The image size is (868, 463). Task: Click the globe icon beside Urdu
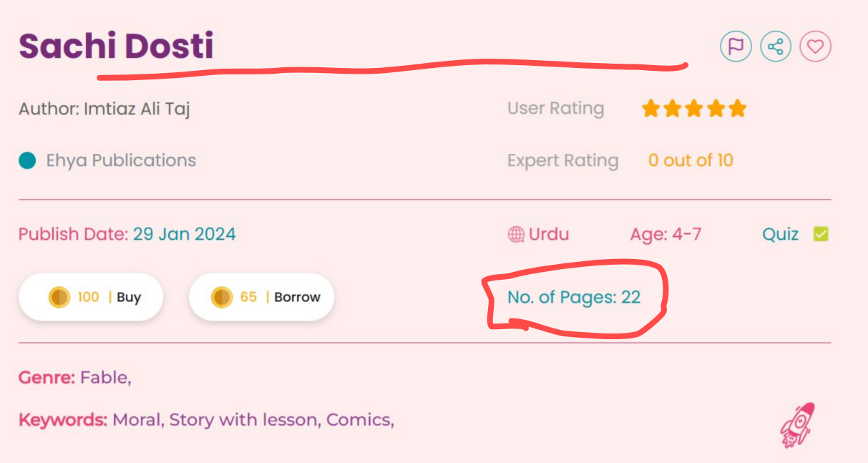(x=516, y=234)
